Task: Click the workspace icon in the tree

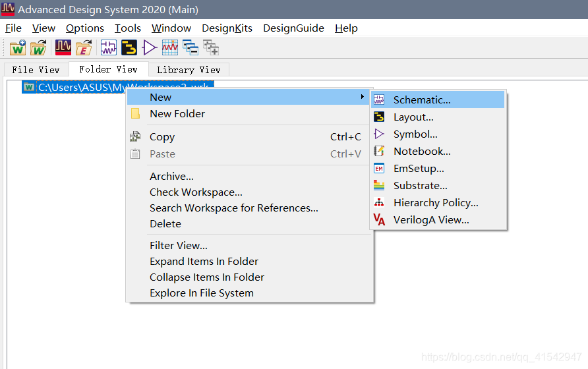Action: tap(29, 88)
